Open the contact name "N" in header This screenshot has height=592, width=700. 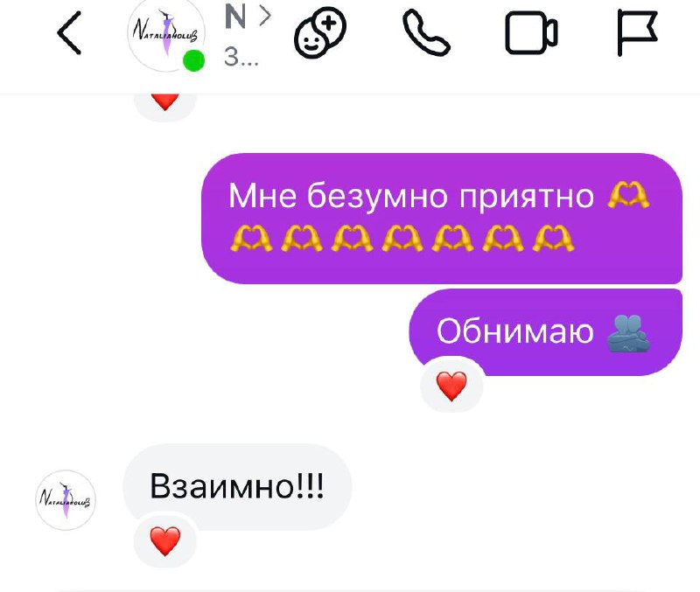pos(235,17)
